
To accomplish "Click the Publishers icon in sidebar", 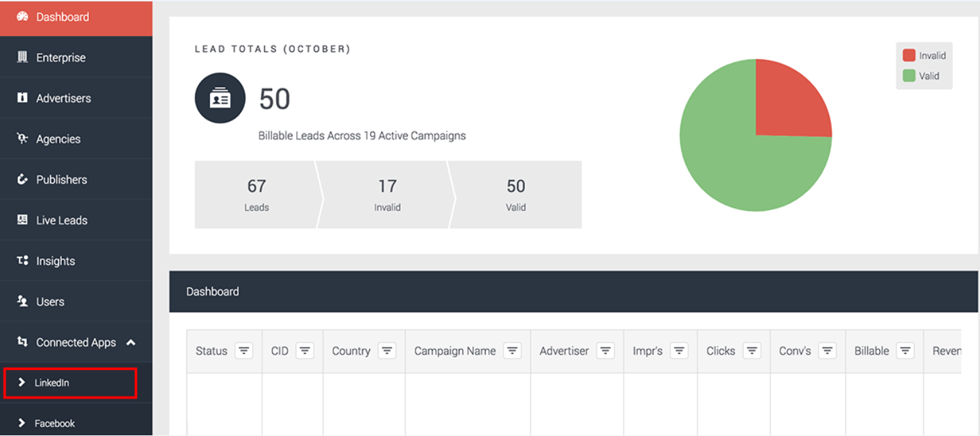I will pyautogui.click(x=22, y=179).
